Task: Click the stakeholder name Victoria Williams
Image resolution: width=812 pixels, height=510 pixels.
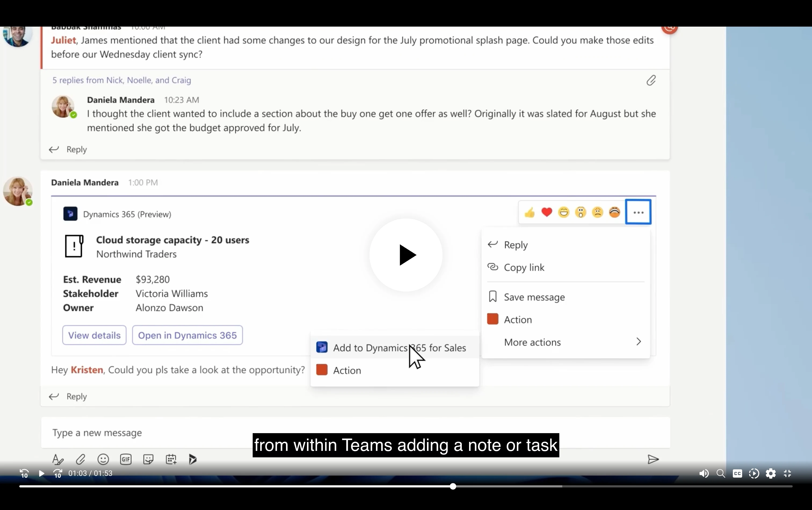Action: tap(172, 293)
